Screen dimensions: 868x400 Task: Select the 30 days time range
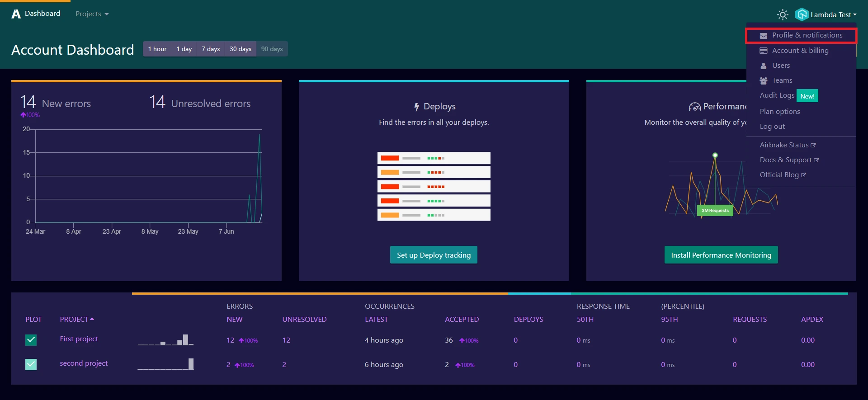pos(240,49)
